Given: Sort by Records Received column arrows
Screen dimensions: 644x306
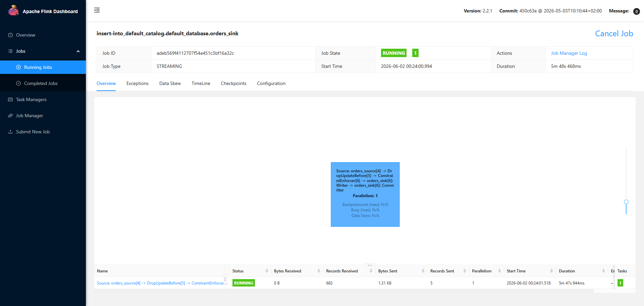Looking at the screenshot, I should [x=371, y=271].
